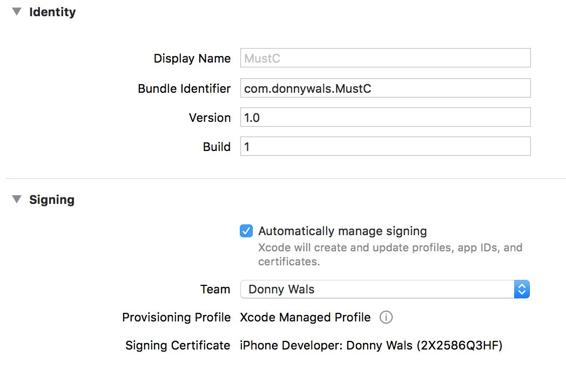The height and width of the screenshot is (370, 566).
Task: Click the Signing section heading
Action: (x=52, y=200)
